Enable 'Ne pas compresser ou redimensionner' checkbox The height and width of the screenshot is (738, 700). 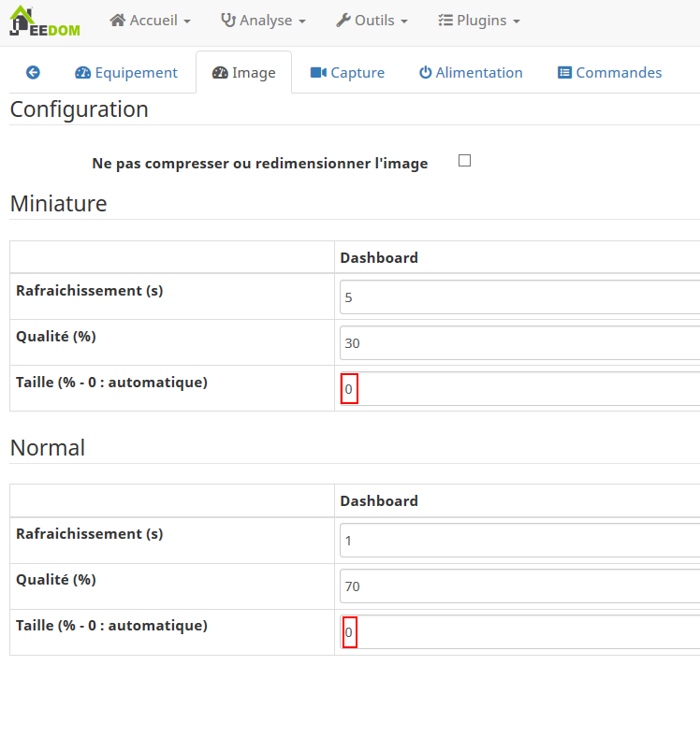[x=464, y=161]
